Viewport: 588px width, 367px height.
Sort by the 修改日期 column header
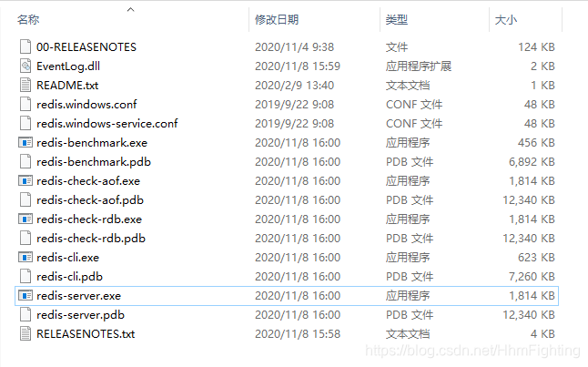pos(277,19)
